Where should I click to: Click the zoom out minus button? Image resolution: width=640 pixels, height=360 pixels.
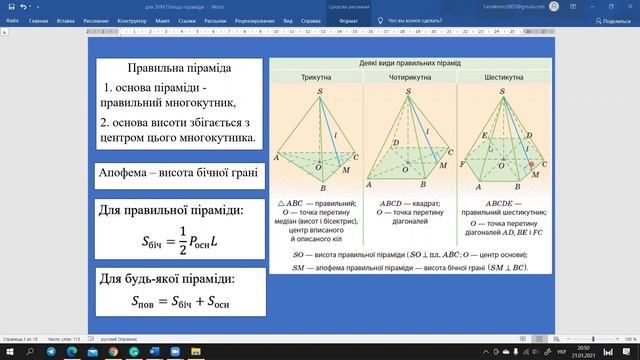point(568,339)
